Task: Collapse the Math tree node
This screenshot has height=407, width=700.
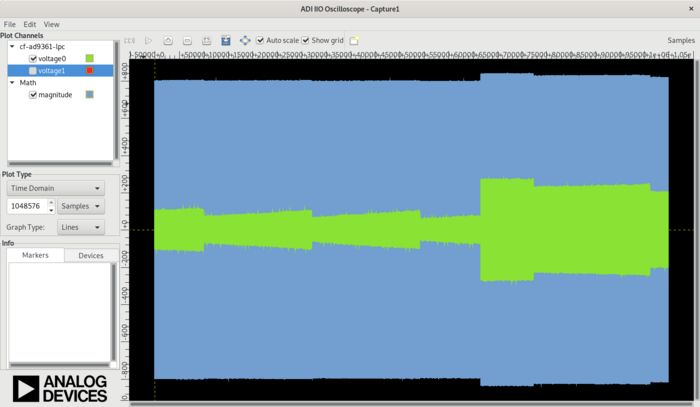Action: click(x=12, y=83)
